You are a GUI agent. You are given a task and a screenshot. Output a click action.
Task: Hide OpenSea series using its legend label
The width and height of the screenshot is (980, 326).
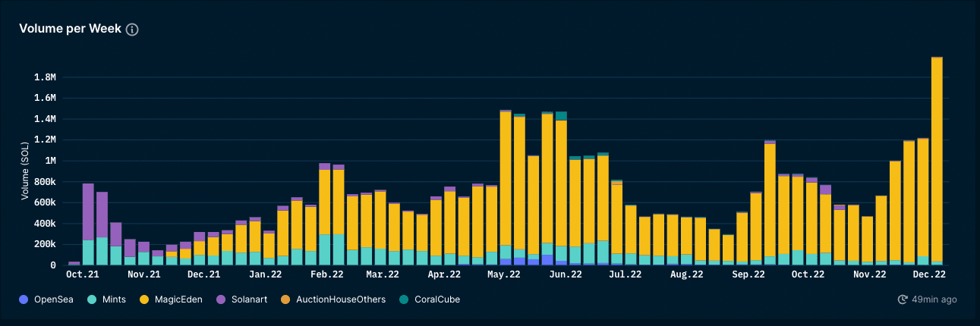click(x=53, y=299)
